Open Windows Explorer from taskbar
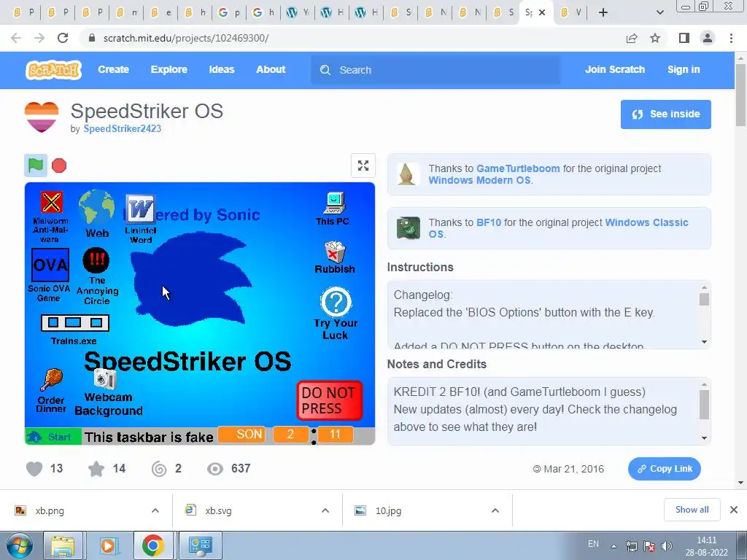Screen dimensions: 747x560 (x=63, y=545)
